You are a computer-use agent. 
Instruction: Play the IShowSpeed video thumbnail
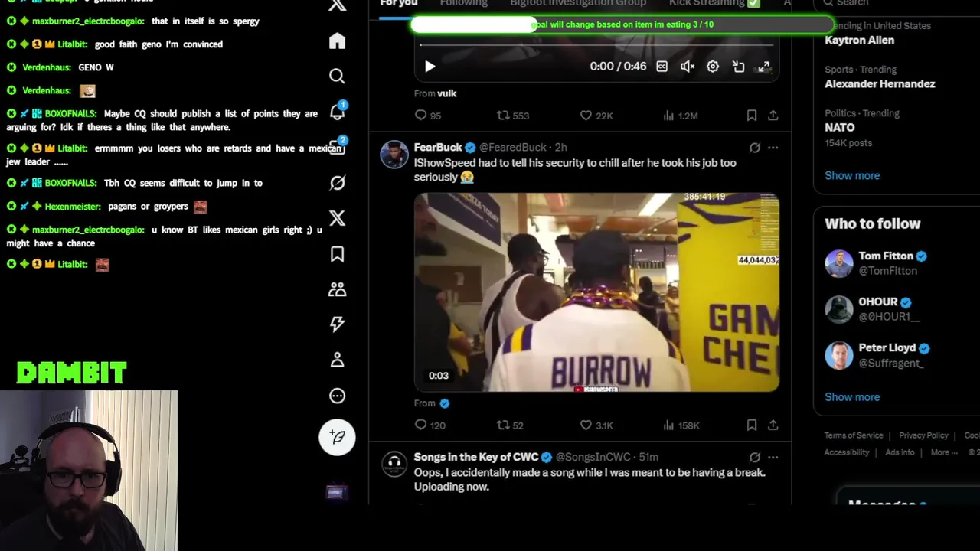[596, 292]
